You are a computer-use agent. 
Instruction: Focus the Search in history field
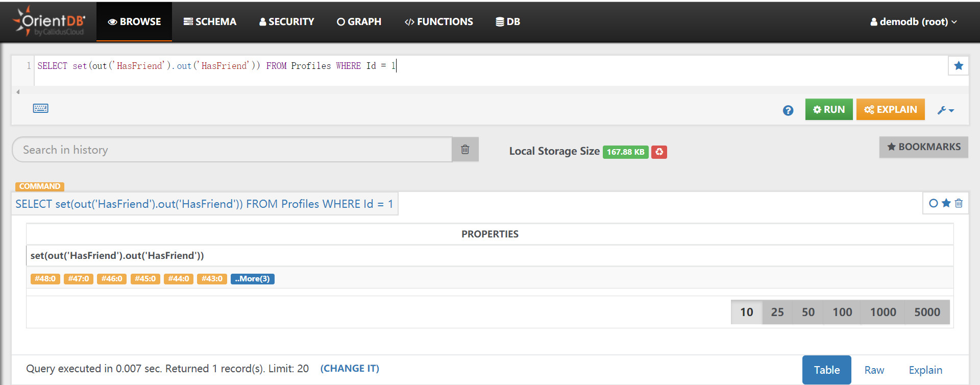(232, 150)
